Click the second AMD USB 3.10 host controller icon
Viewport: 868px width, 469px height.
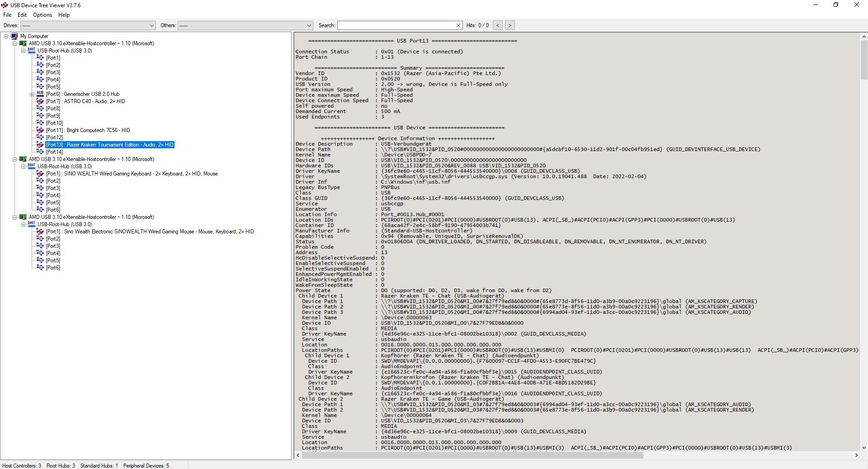click(x=23, y=159)
